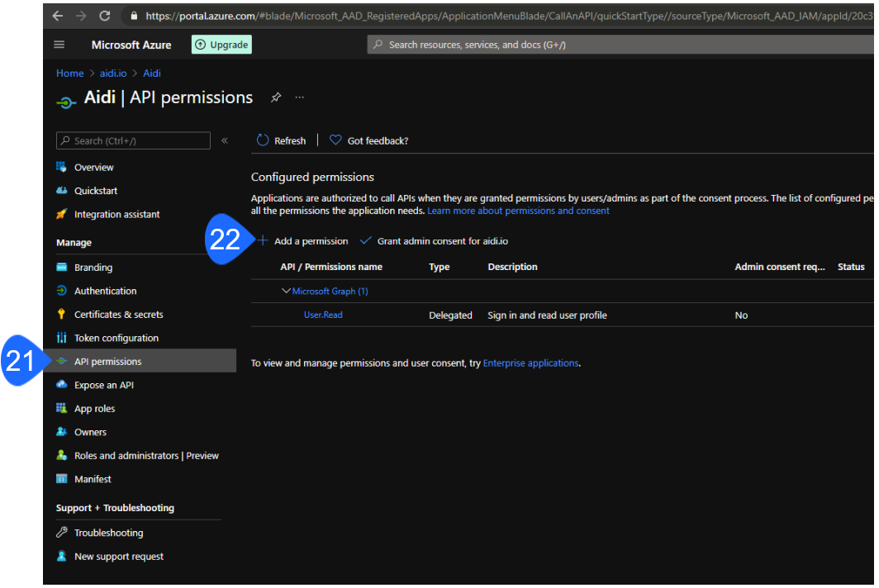Click the Overview icon in sidebar
Viewport: 879px width, 588px height.
62,167
